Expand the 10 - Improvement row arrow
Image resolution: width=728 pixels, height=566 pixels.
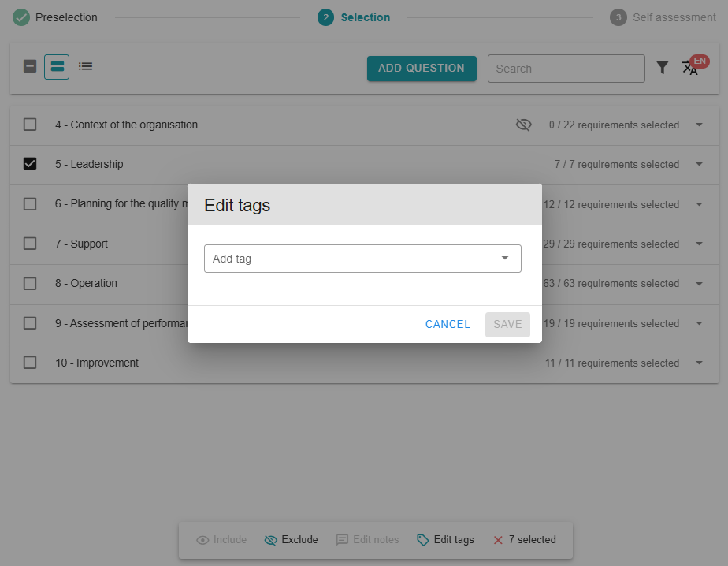point(699,363)
